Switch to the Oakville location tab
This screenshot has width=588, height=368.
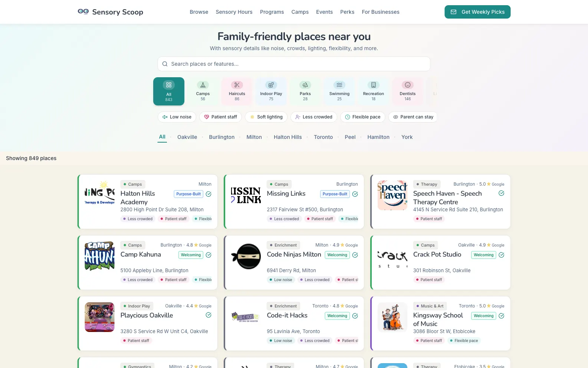tap(187, 137)
